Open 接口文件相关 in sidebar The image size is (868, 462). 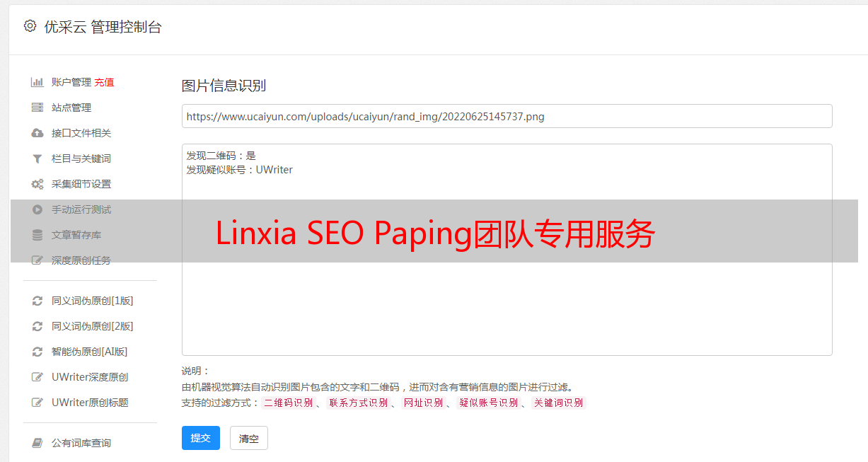(81, 133)
